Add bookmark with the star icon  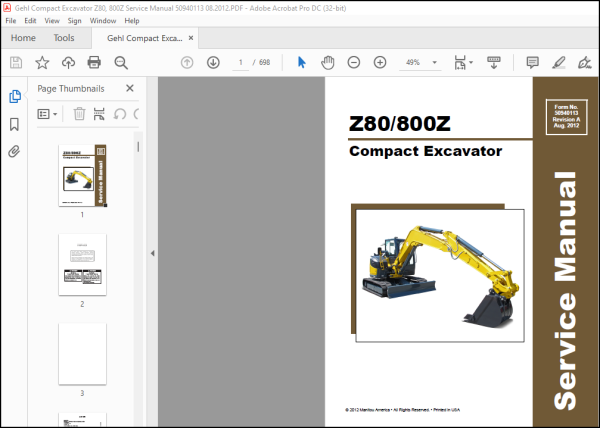click(42, 62)
